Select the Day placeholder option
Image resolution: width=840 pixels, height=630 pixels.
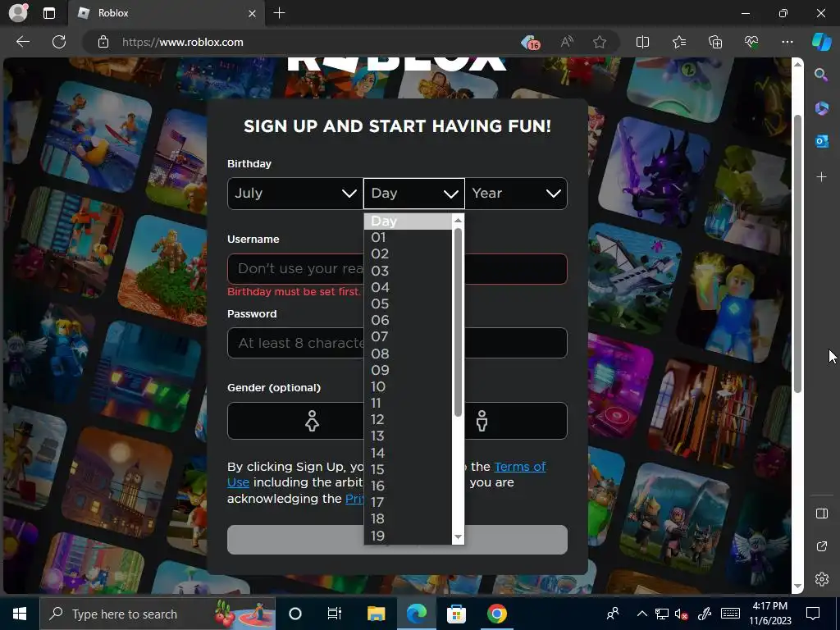pos(408,221)
